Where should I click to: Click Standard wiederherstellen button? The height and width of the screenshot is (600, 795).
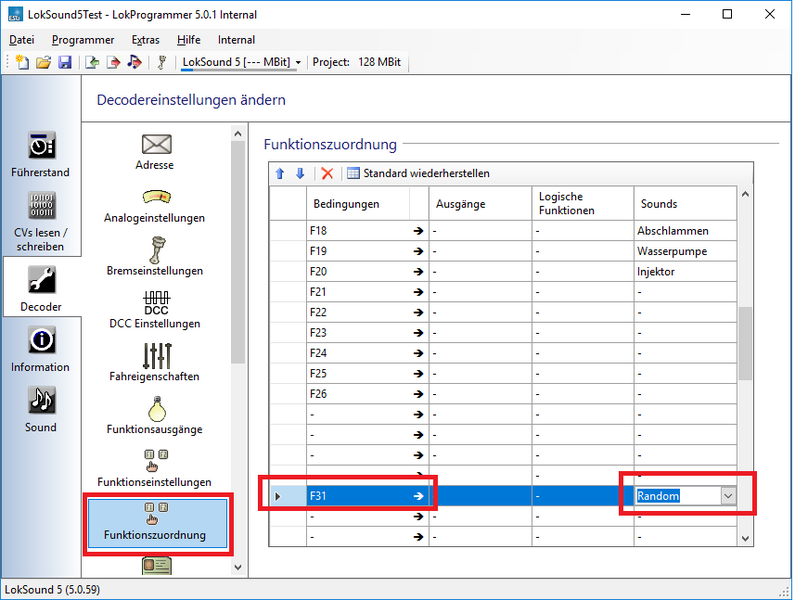[419, 173]
